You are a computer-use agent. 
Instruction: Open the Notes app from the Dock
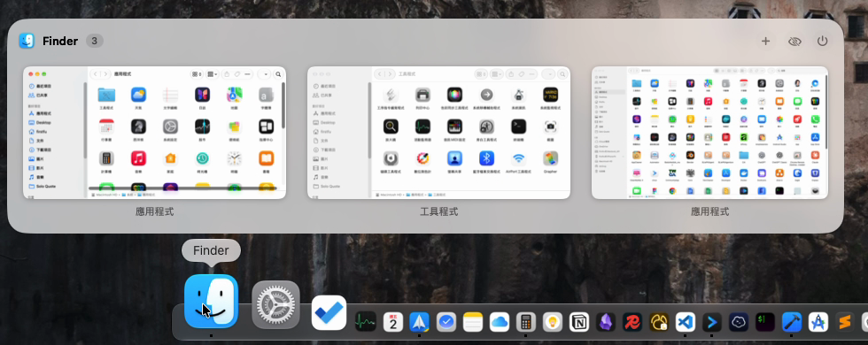473,322
